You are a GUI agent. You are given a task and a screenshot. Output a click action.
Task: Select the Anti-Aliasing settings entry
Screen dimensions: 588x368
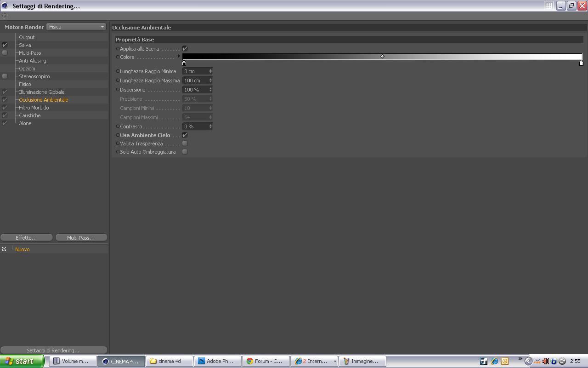[32, 61]
